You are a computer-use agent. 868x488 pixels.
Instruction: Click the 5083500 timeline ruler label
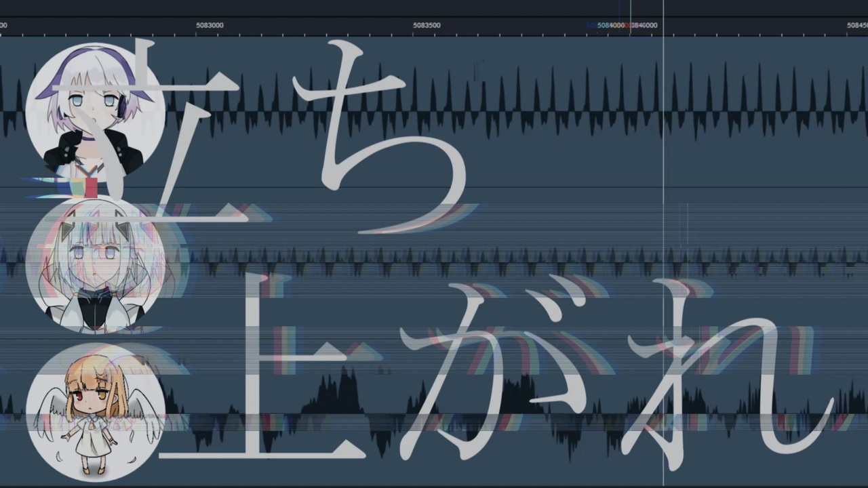(427, 25)
